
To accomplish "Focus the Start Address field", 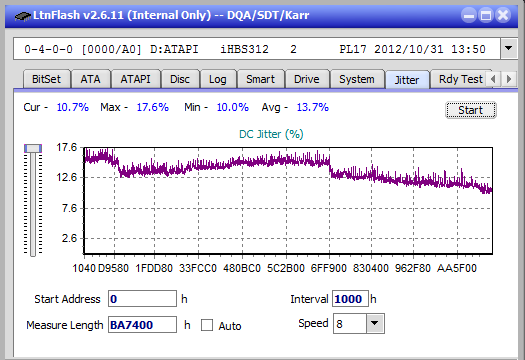I will [142, 299].
